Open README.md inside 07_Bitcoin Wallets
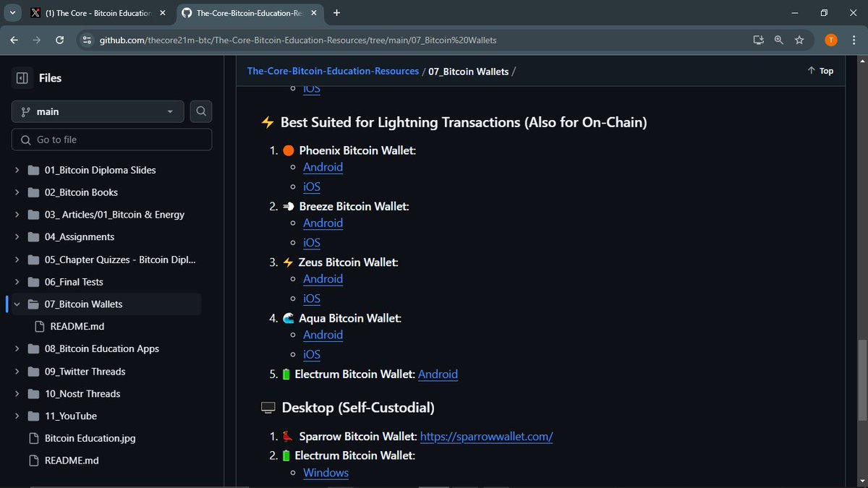Screen dimensions: 868x488 (x=77, y=327)
